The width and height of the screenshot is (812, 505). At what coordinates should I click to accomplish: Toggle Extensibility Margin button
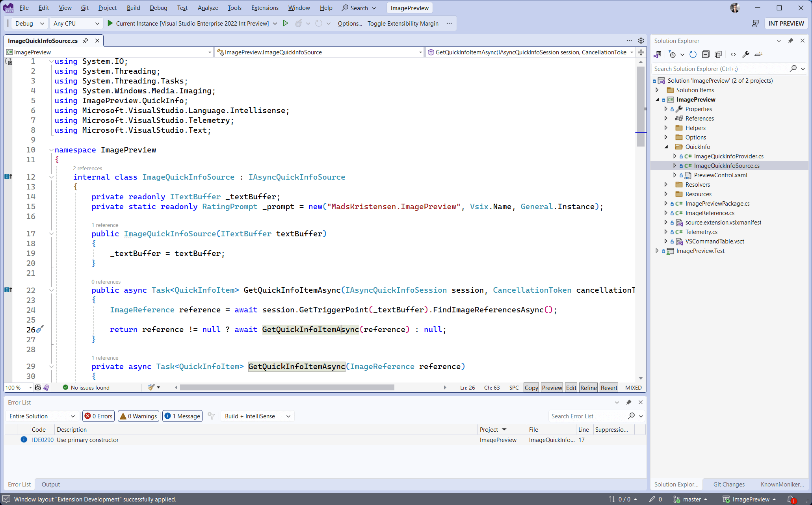(403, 23)
